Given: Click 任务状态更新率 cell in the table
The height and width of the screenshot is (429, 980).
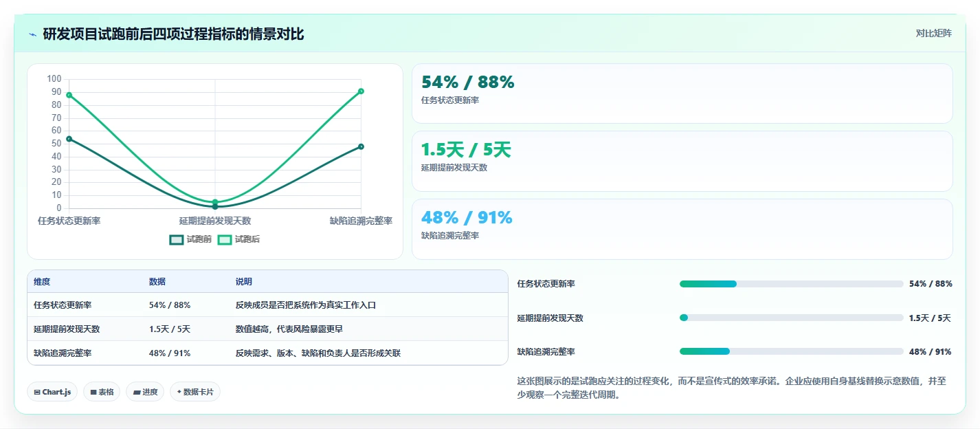Looking at the screenshot, I should coord(63,305).
